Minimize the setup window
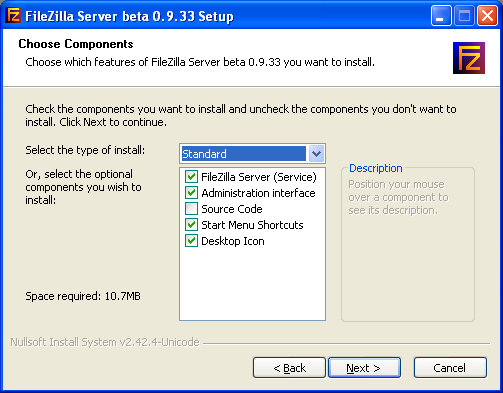The image size is (503, 393). click(441, 16)
